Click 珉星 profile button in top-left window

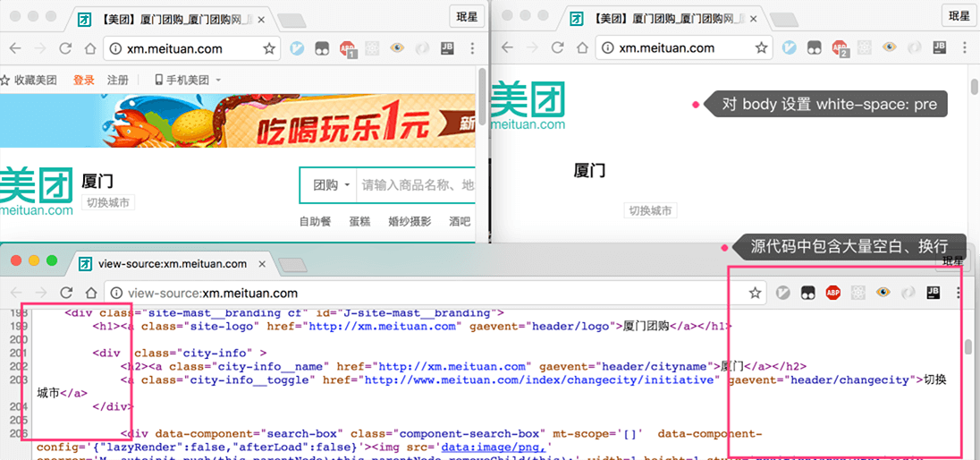point(467,15)
